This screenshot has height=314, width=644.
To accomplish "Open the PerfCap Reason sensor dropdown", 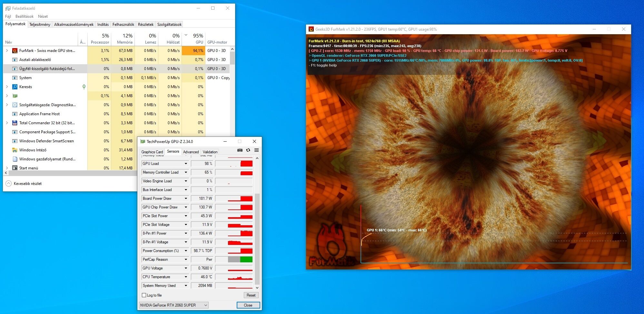I will pos(186,259).
